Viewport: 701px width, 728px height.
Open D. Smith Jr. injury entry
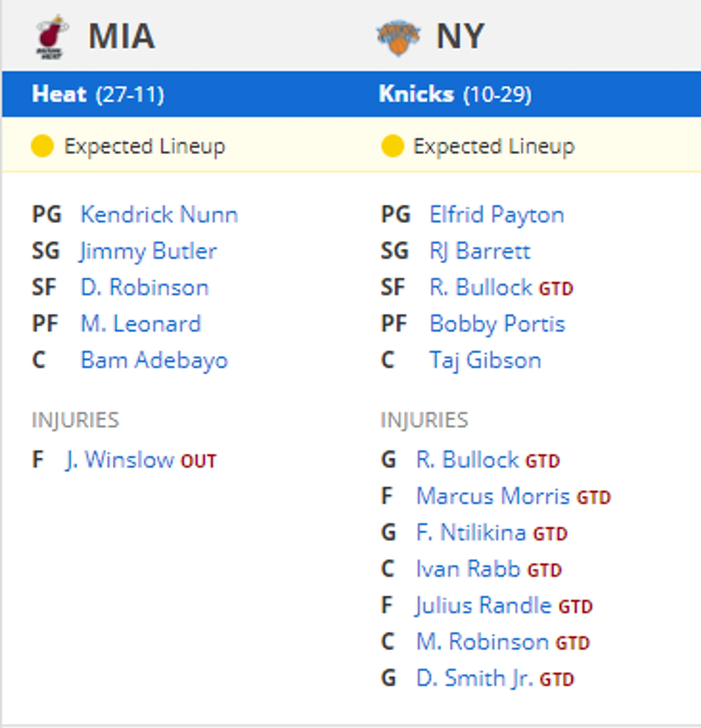pyautogui.click(x=474, y=679)
